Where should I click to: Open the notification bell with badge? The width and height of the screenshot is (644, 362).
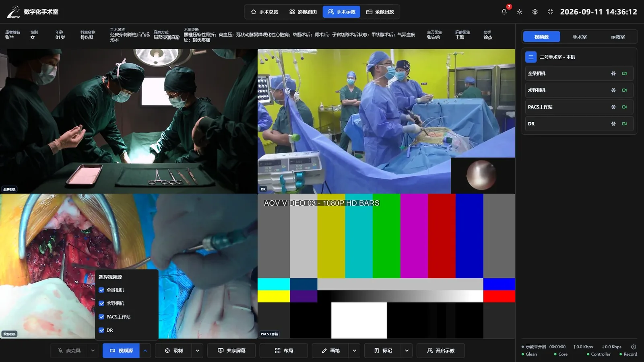pyautogui.click(x=504, y=12)
